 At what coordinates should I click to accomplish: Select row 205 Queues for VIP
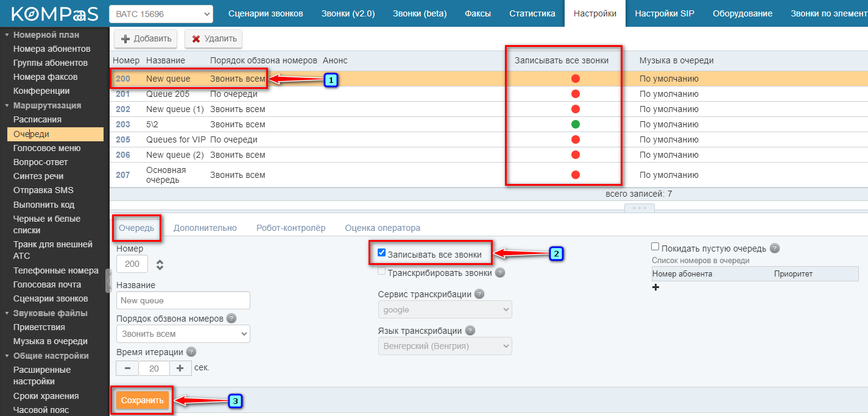coord(489,139)
